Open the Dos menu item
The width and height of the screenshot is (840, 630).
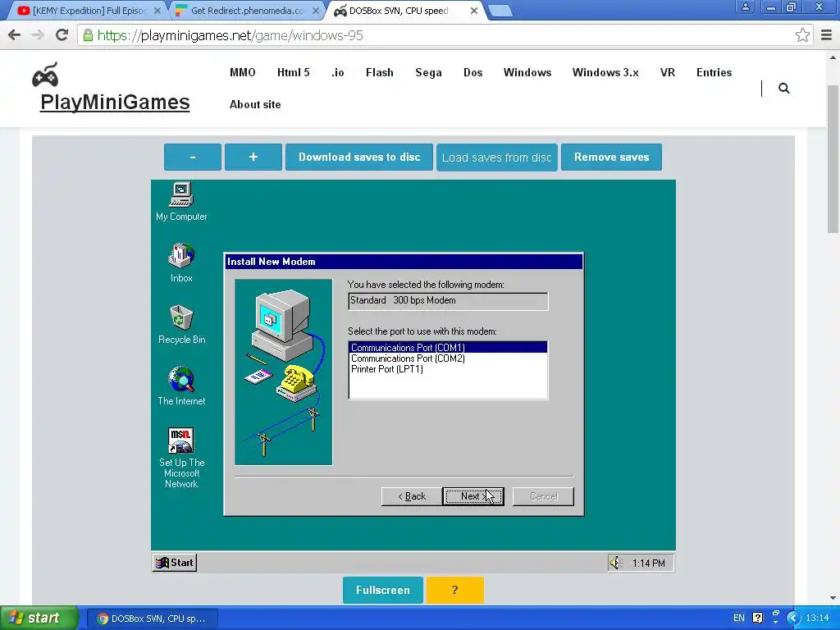point(472,72)
